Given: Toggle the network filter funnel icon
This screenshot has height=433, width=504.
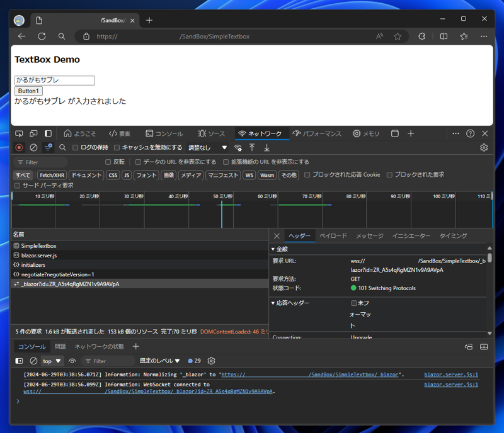Looking at the screenshot, I should click(49, 147).
